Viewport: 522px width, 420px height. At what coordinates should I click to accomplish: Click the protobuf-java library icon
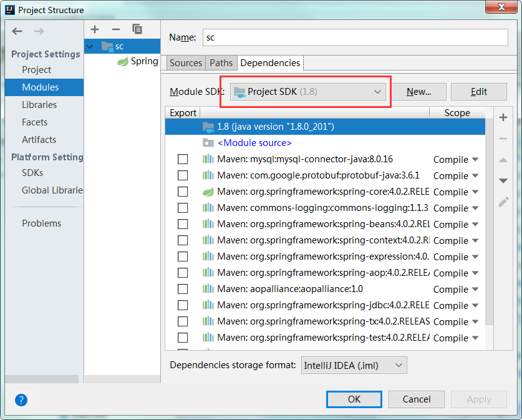[x=208, y=175]
